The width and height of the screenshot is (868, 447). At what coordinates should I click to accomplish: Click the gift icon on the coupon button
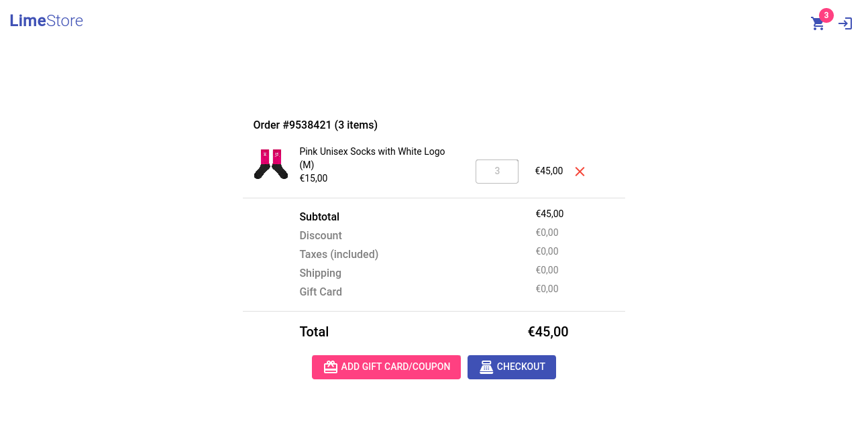(331, 367)
